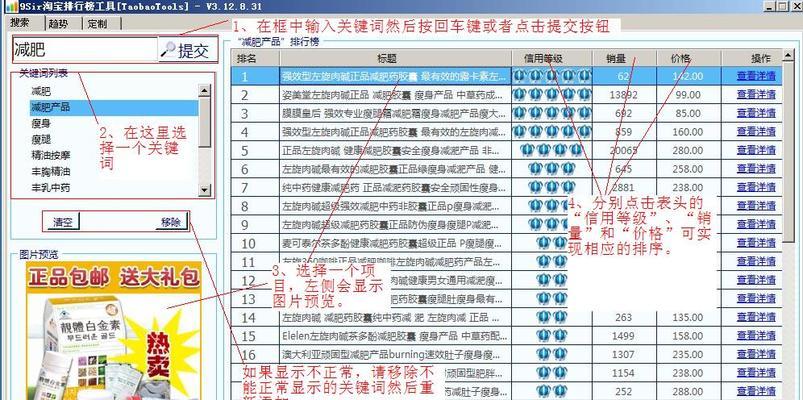Click the 移除 remove button
The width and height of the screenshot is (803, 400).
pos(171,222)
